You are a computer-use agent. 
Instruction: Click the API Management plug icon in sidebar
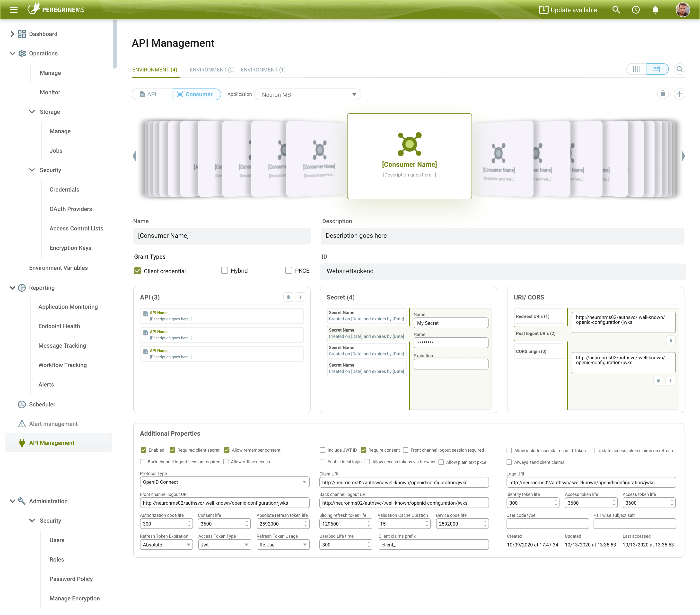tap(22, 442)
